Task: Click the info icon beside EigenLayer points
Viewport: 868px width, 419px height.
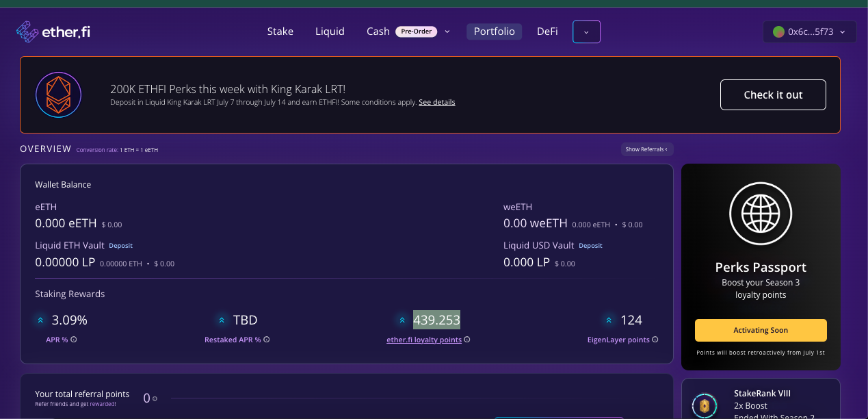Action: pyautogui.click(x=655, y=340)
